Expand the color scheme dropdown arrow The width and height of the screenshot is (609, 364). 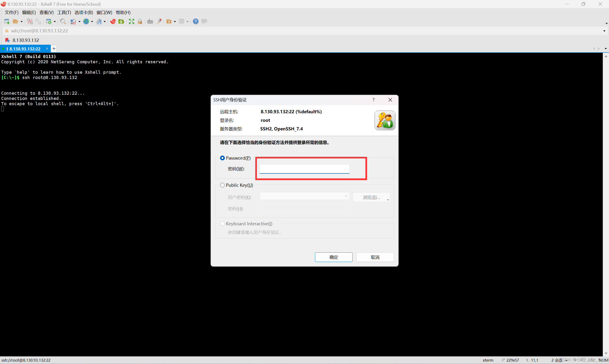79,22
